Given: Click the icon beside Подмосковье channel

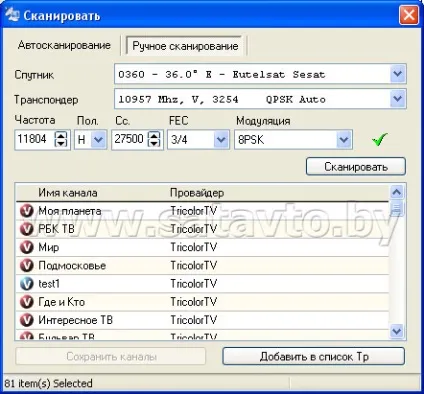Looking at the screenshot, I should point(27,266).
